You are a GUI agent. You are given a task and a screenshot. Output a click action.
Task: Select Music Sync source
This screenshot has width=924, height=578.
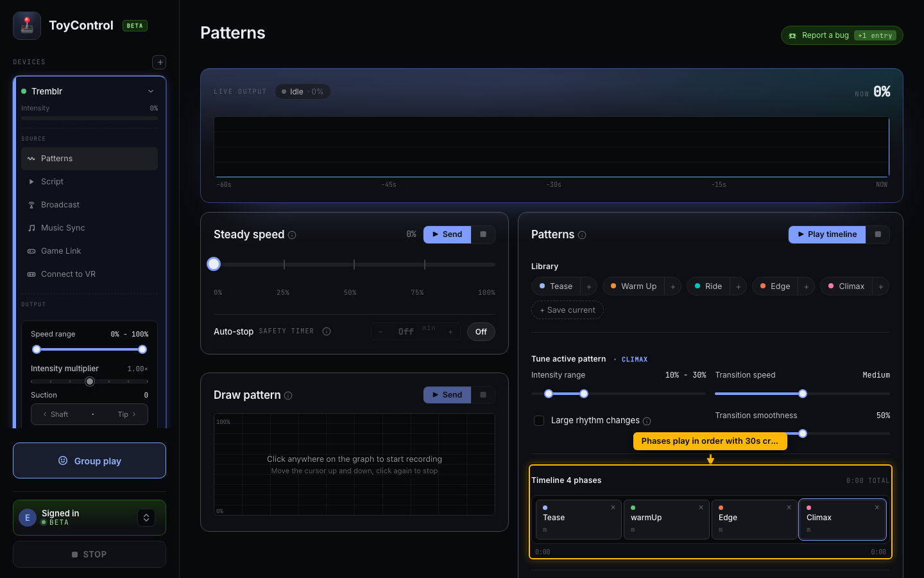(x=89, y=228)
